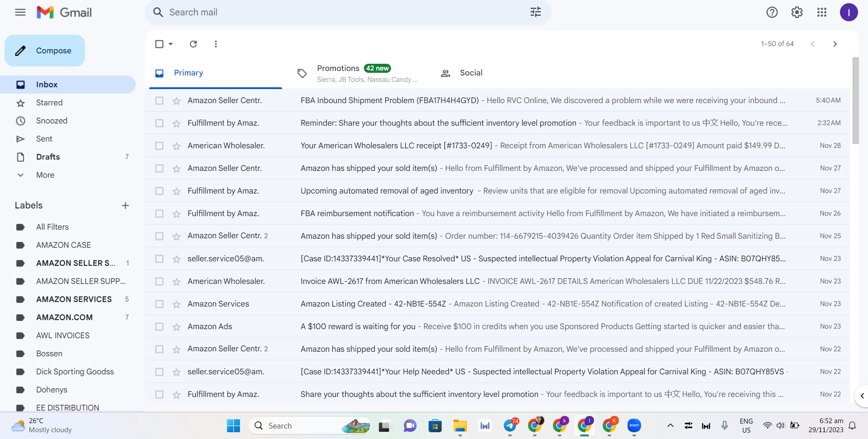
Task: Create a new label with the plus icon
Action: [x=125, y=205]
